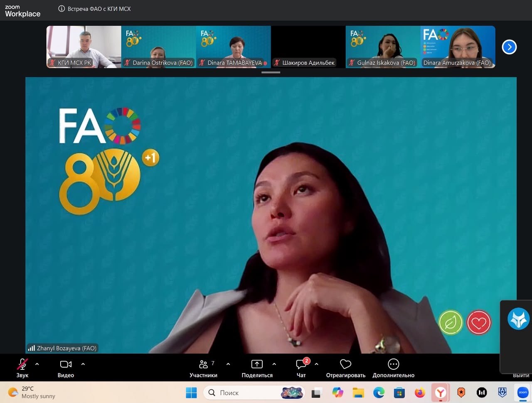532x403 pixels.
Task: Show meeting info icon beside the title
Action: [x=62, y=9]
